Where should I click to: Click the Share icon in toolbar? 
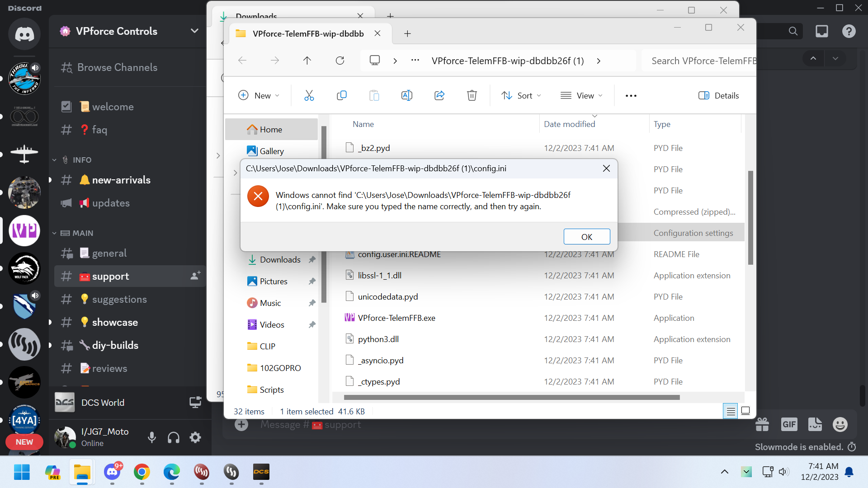[x=439, y=95]
